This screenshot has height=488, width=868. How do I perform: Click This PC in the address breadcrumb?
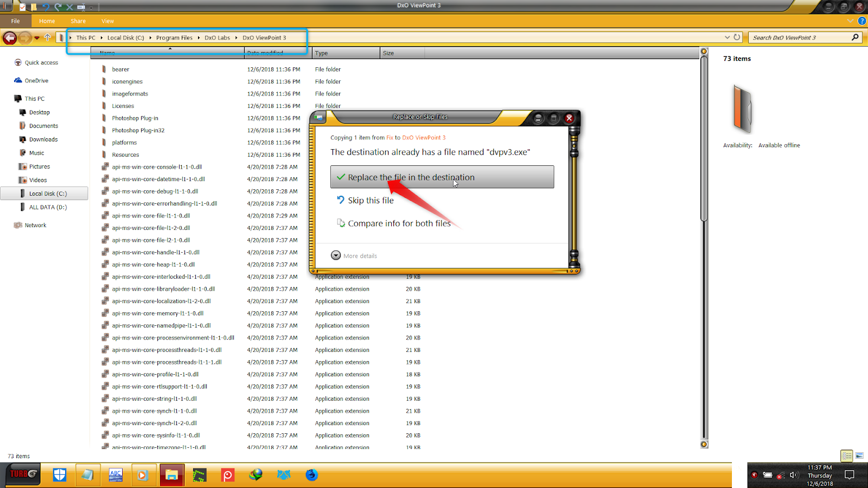[x=86, y=38]
